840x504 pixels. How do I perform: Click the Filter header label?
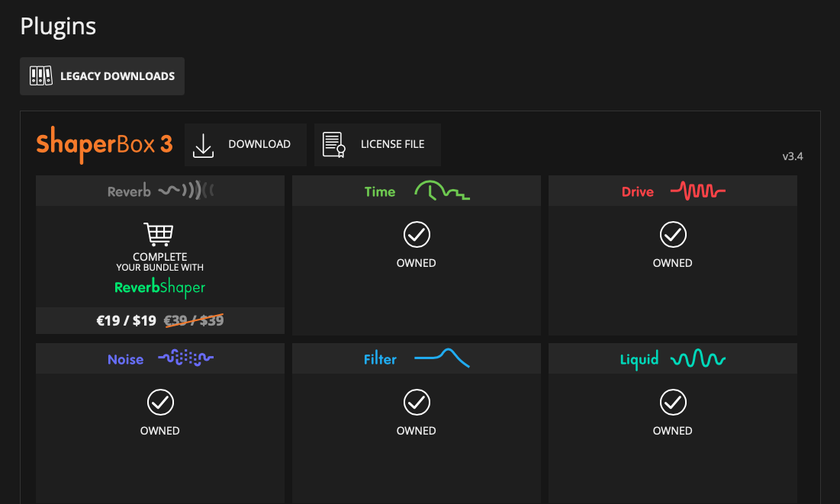tap(381, 359)
